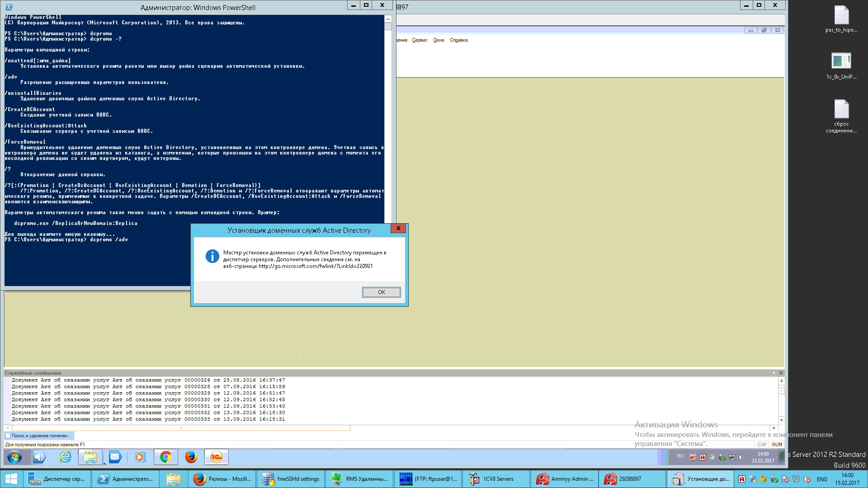Open freeSSHd settings from the taskbar
868x488 pixels.
[x=291, y=479]
